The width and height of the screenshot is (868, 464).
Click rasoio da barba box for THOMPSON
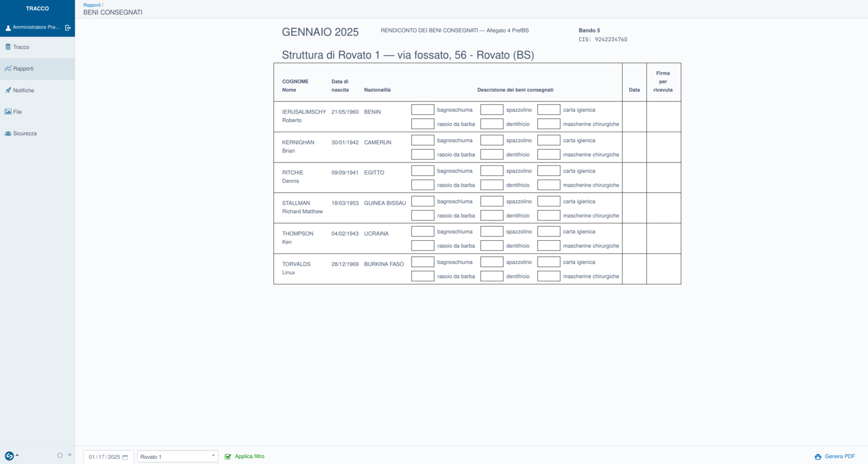[x=423, y=245]
